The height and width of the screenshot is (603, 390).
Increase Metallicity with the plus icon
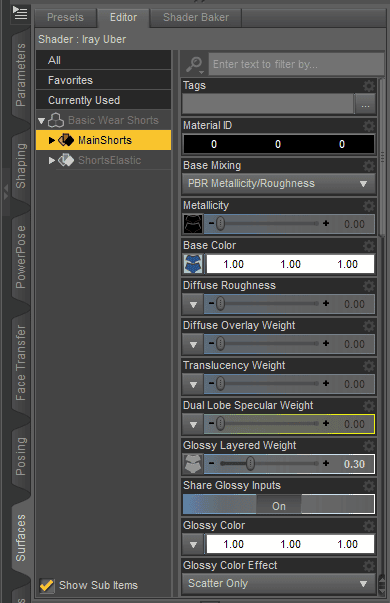326,223
